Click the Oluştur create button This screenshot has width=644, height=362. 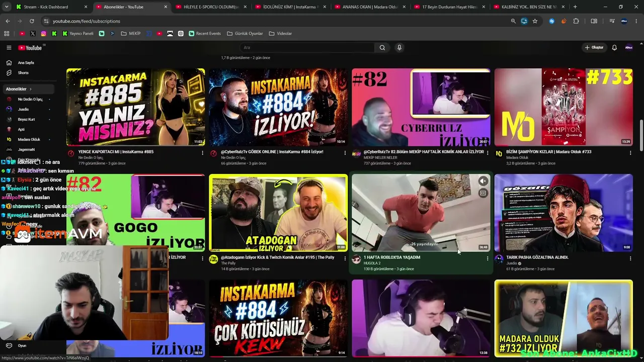[x=594, y=48]
